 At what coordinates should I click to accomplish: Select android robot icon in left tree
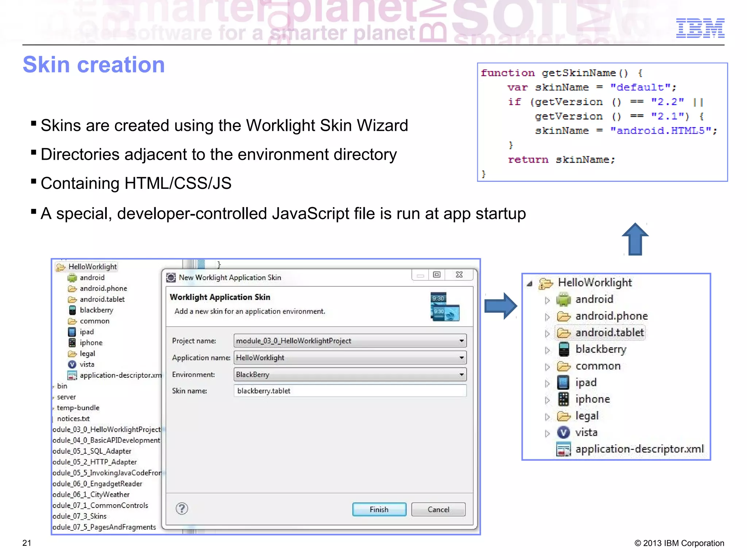pyautogui.click(x=72, y=278)
